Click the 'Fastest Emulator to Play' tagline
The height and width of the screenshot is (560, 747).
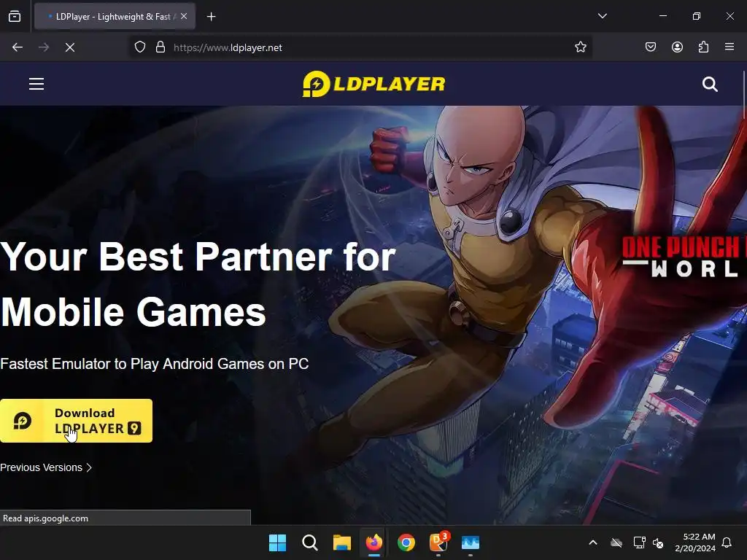[x=155, y=365]
